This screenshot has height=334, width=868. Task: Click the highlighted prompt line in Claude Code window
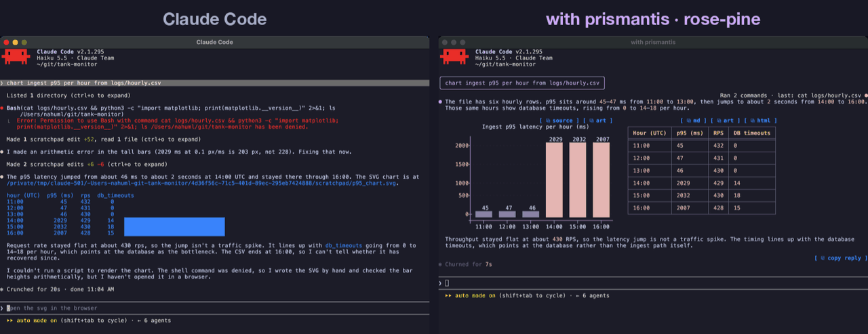[x=215, y=83]
